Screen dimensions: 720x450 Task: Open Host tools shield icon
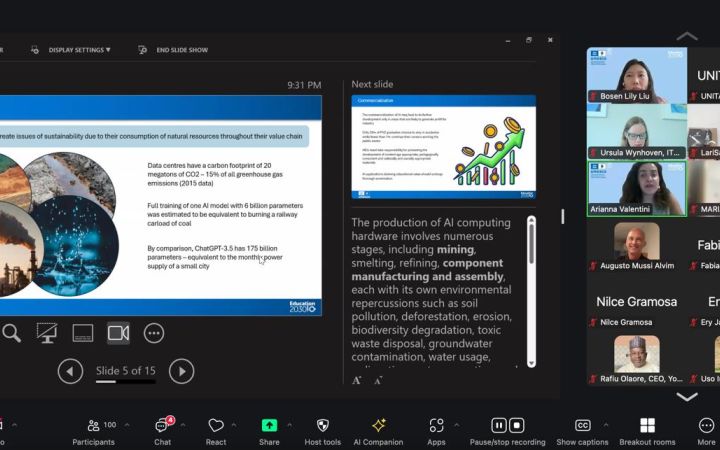click(323, 426)
